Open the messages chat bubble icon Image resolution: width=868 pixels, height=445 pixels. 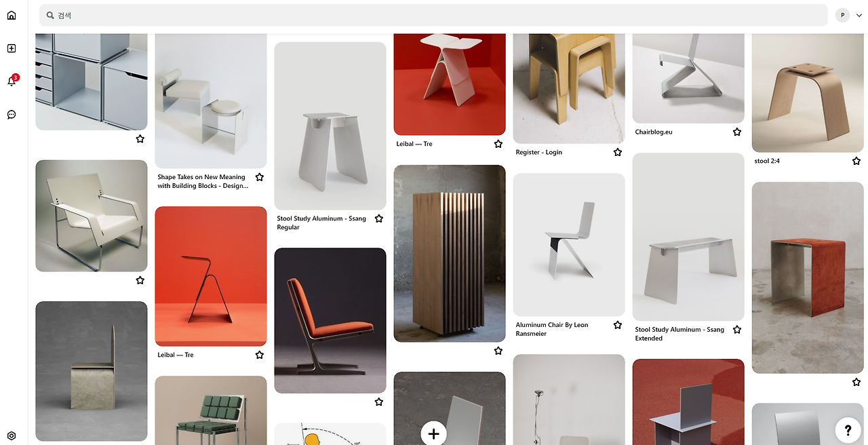coord(12,115)
